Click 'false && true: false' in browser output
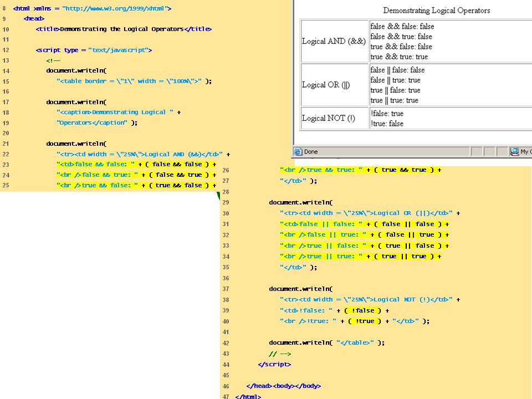 point(401,37)
